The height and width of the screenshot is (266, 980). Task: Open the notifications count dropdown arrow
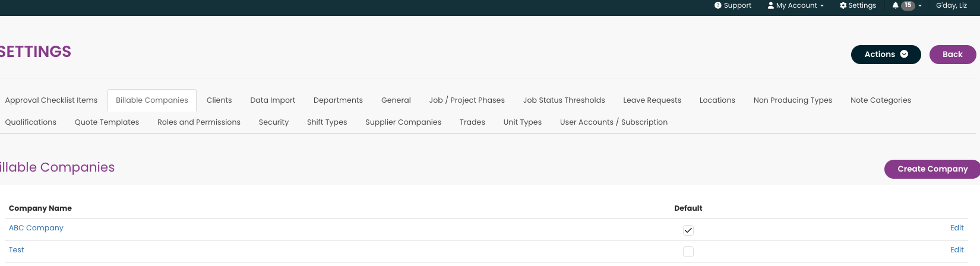(x=920, y=5)
